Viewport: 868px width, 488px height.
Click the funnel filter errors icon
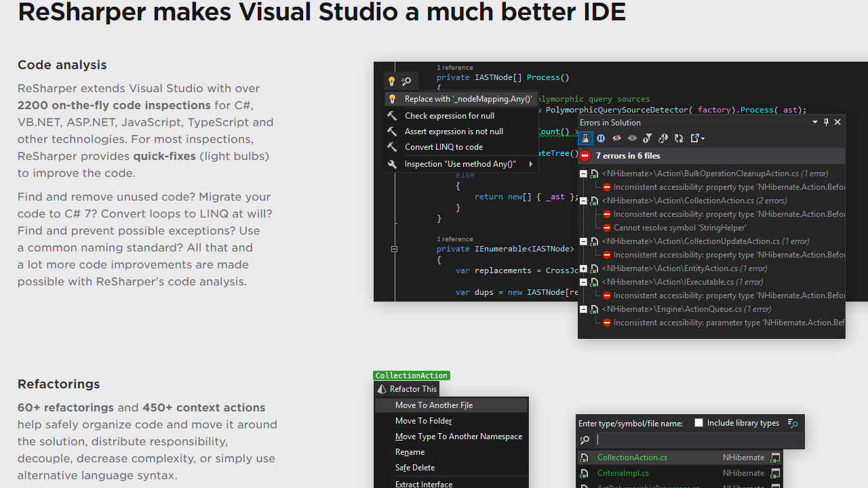pyautogui.click(x=647, y=138)
